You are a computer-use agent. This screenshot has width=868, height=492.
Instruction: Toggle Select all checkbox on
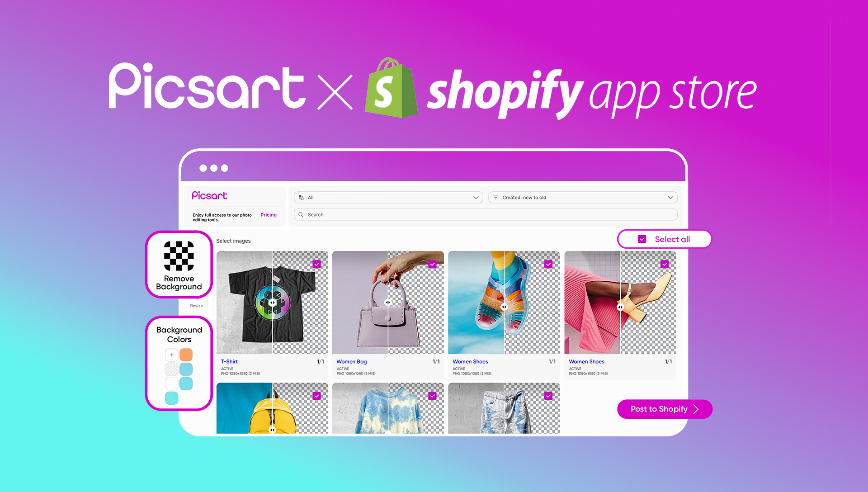642,239
